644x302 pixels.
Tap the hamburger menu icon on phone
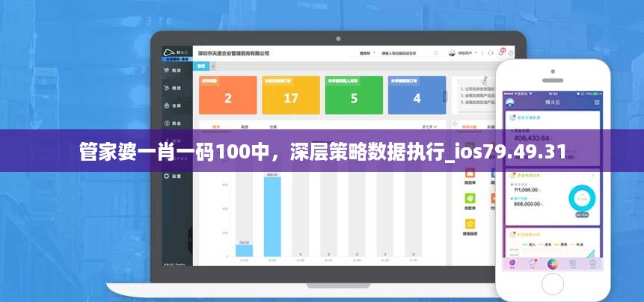[596, 102]
